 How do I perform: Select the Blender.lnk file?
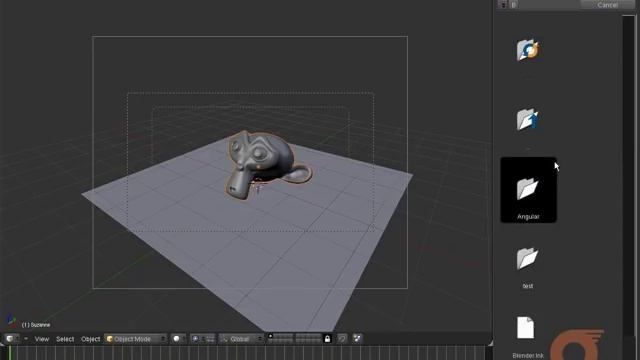click(525, 328)
